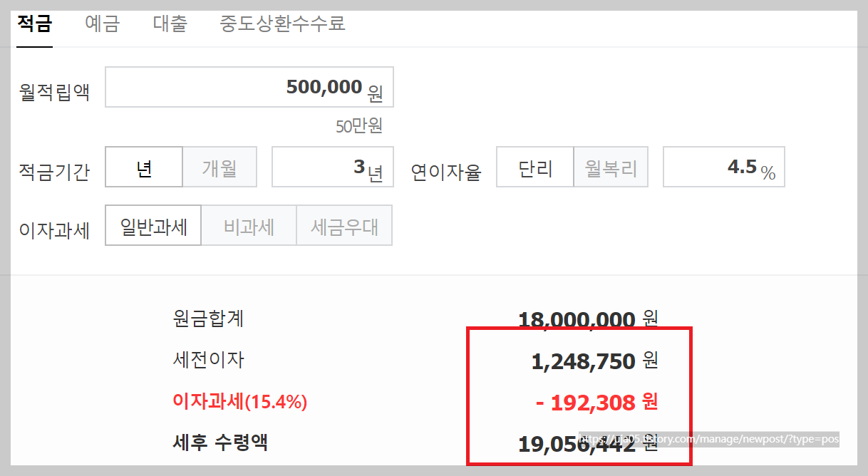868x476 pixels.
Task: Open the 대출 tab
Action: click(x=170, y=24)
